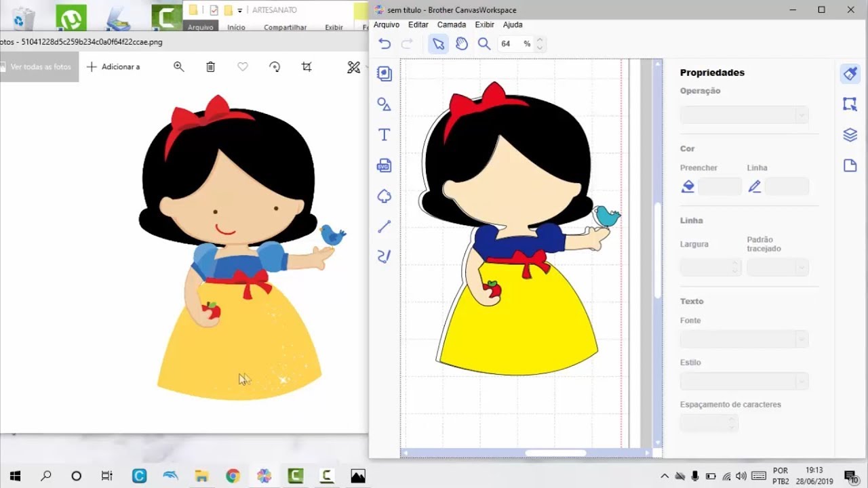The height and width of the screenshot is (488, 868).
Task: Open the Image Tracing tool icon
Action: [x=384, y=196]
